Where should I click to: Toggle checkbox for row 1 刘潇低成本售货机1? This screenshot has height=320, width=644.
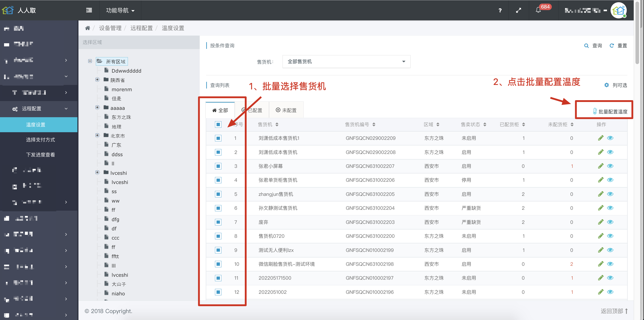(218, 138)
